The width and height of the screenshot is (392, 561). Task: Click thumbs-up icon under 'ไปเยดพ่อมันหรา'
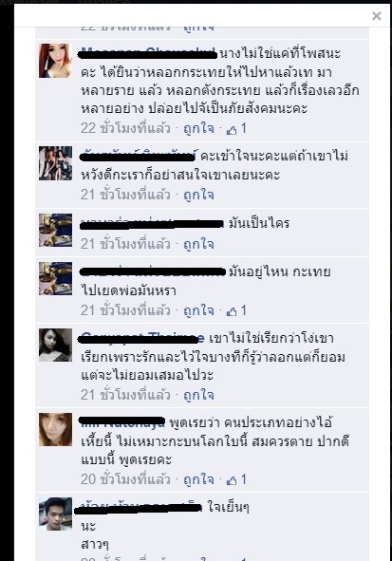coord(232,311)
